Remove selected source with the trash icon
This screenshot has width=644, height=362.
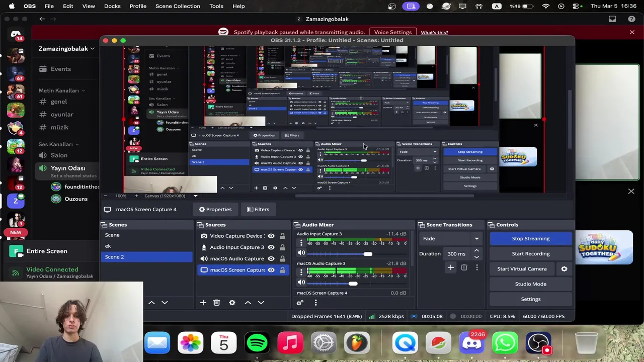pos(216,303)
